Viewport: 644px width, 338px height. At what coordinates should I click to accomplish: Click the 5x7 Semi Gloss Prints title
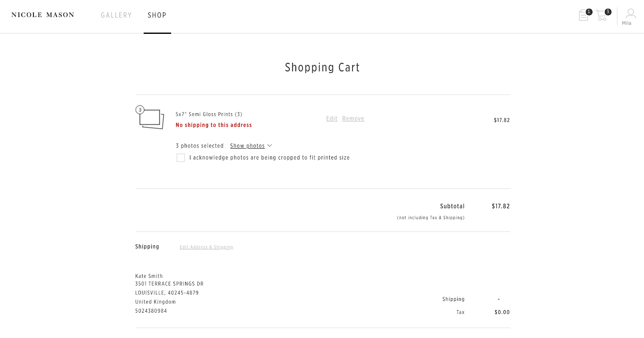click(x=209, y=114)
